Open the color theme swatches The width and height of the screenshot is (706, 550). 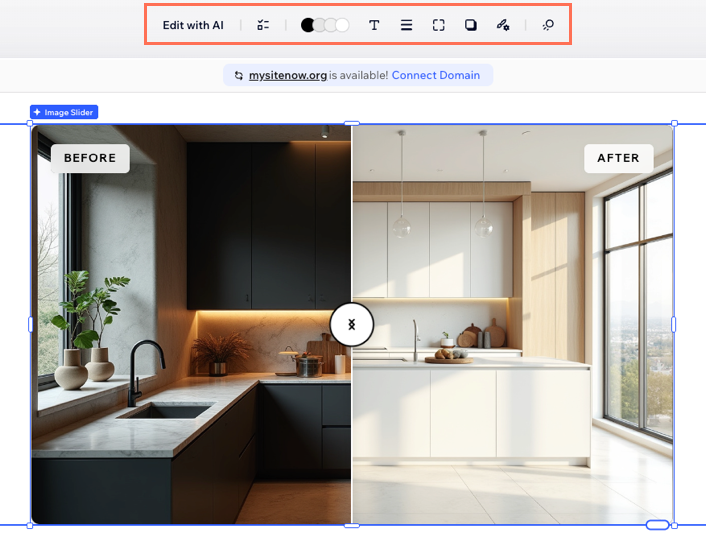click(325, 25)
